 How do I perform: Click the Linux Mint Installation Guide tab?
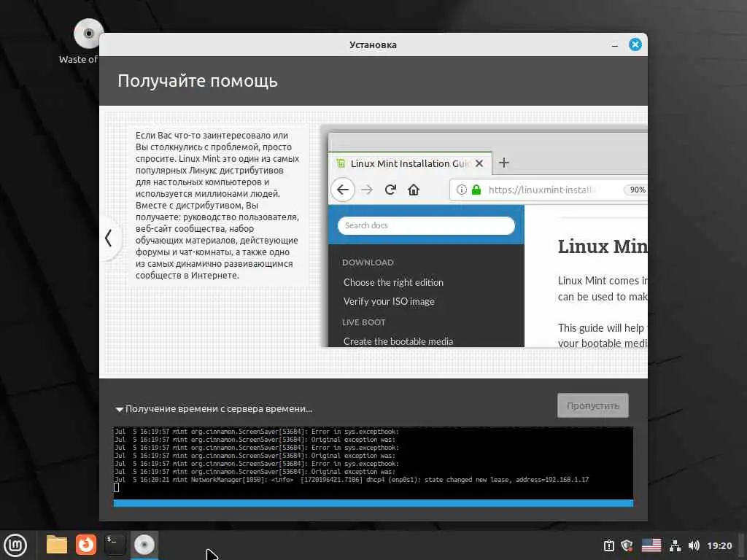(x=410, y=163)
